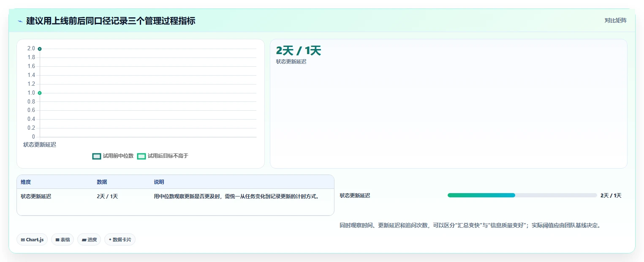Click the y-axis label 0.4

click(x=31, y=119)
